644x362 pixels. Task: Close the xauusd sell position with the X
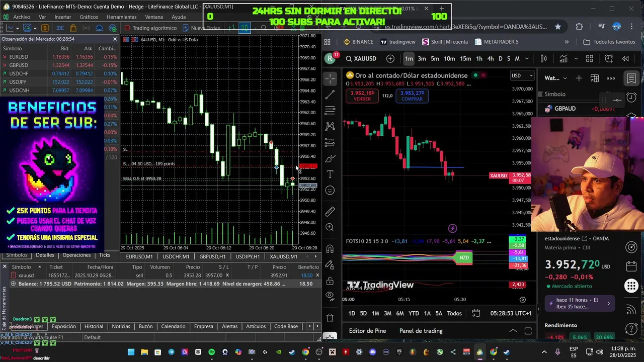(x=317, y=275)
